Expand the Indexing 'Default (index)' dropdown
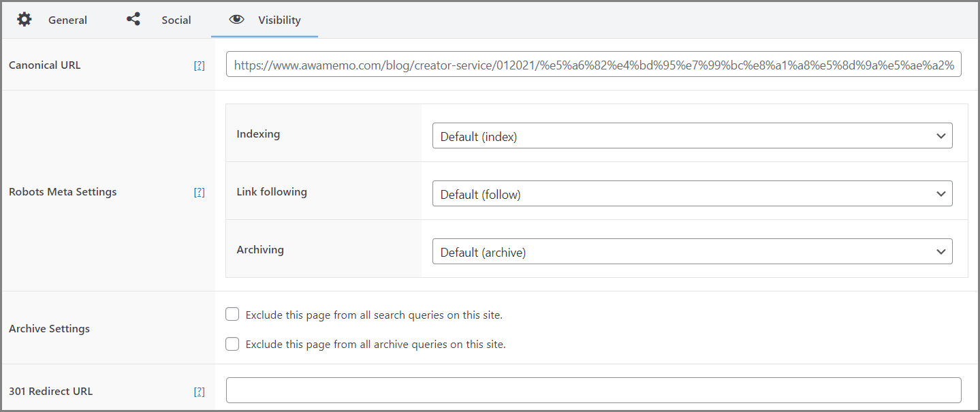This screenshot has width=980, height=412. click(x=681, y=136)
